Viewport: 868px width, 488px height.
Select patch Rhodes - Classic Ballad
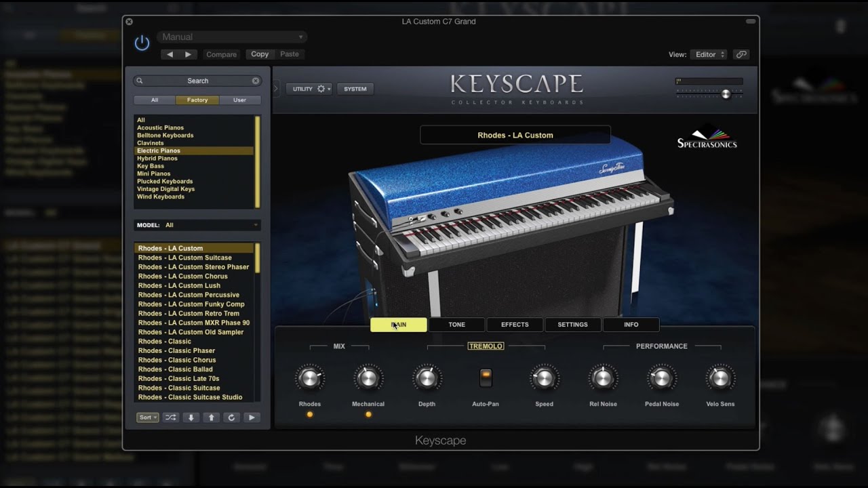[x=194, y=369]
